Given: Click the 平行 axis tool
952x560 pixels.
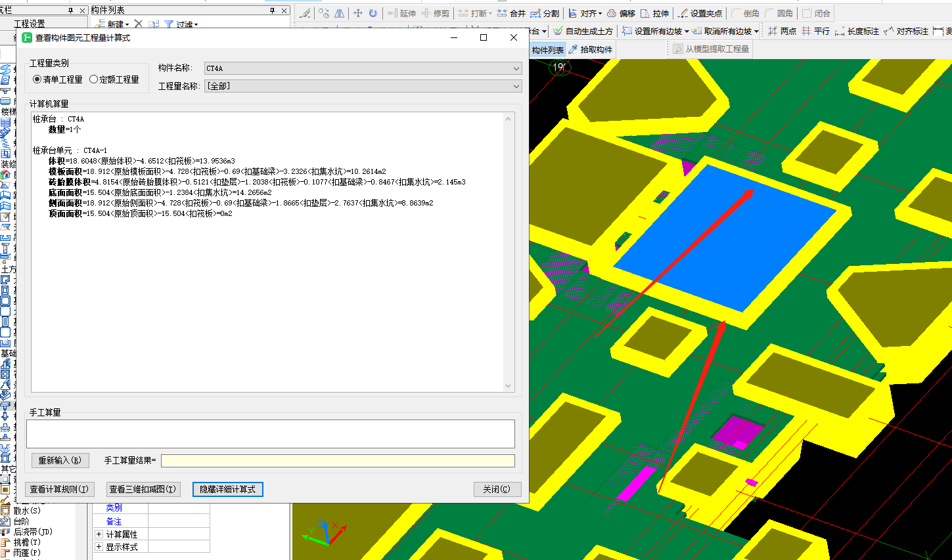Looking at the screenshot, I should tap(815, 31).
